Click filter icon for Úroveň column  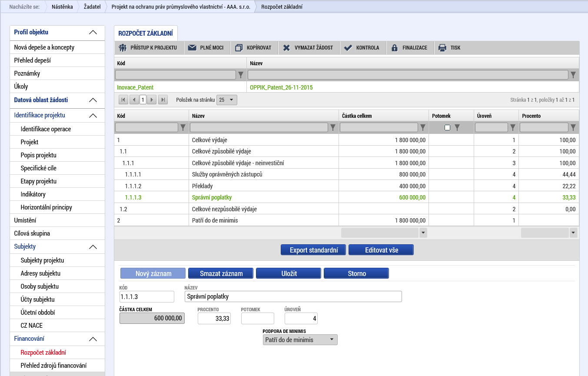coord(513,127)
